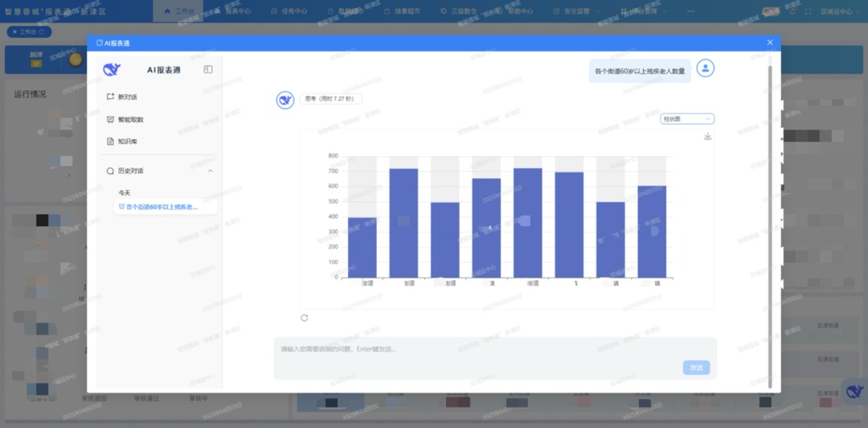Open the 柱状图 chart type dropdown

pos(686,119)
